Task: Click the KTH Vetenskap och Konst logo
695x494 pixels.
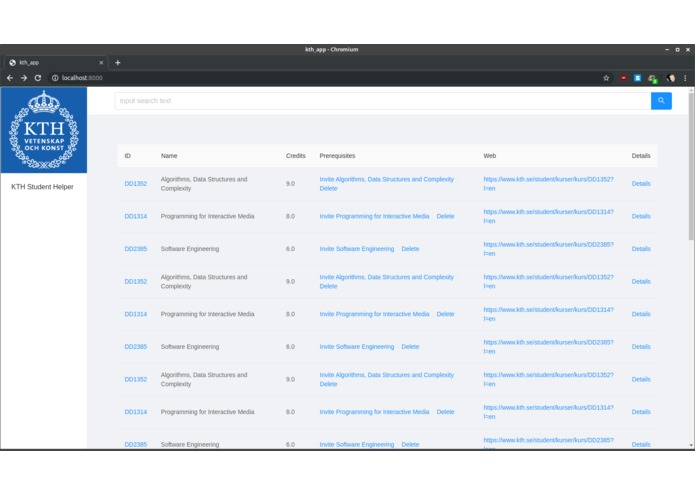Action: point(44,130)
